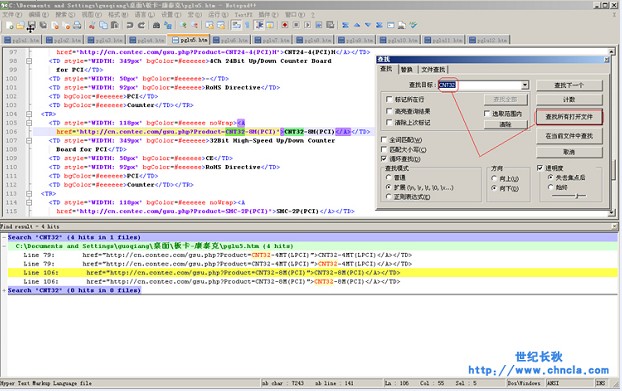
Task: Click the Playback macro icon
Action: tap(307, 25)
